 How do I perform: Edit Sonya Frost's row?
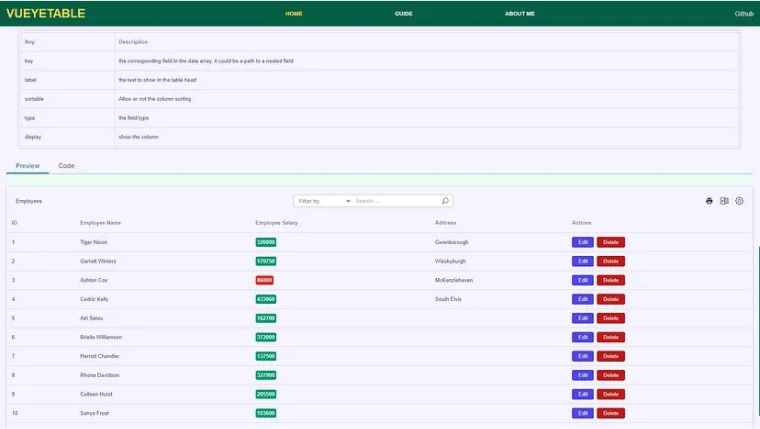583,413
